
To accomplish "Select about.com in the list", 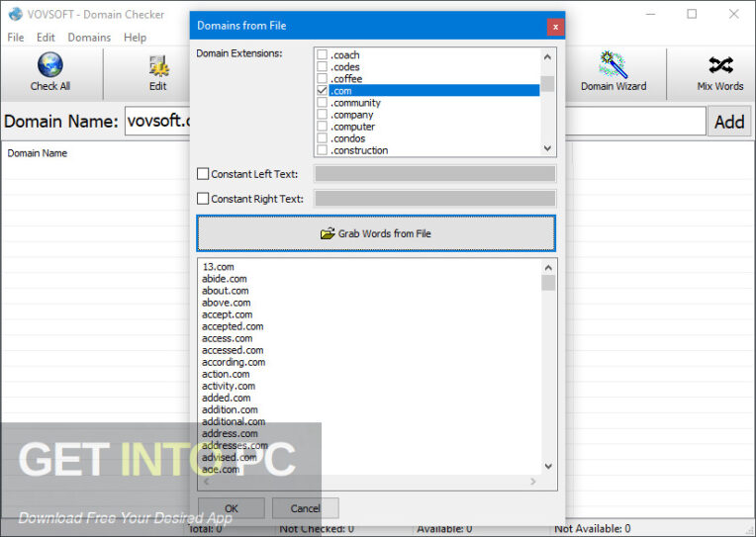I will point(226,291).
